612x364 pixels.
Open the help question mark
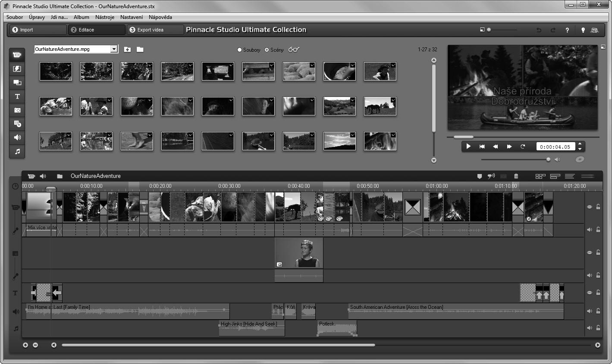pyautogui.click(x=567, y=30)
